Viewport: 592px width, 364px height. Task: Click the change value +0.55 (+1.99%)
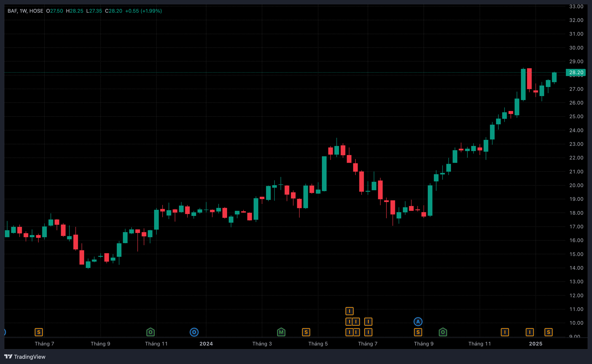click(x=144, y=11)
